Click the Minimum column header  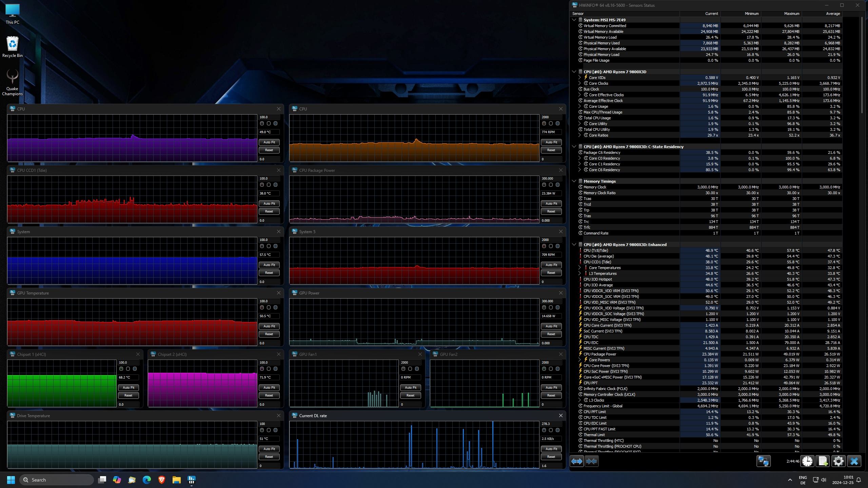click(x=741, y=14)
